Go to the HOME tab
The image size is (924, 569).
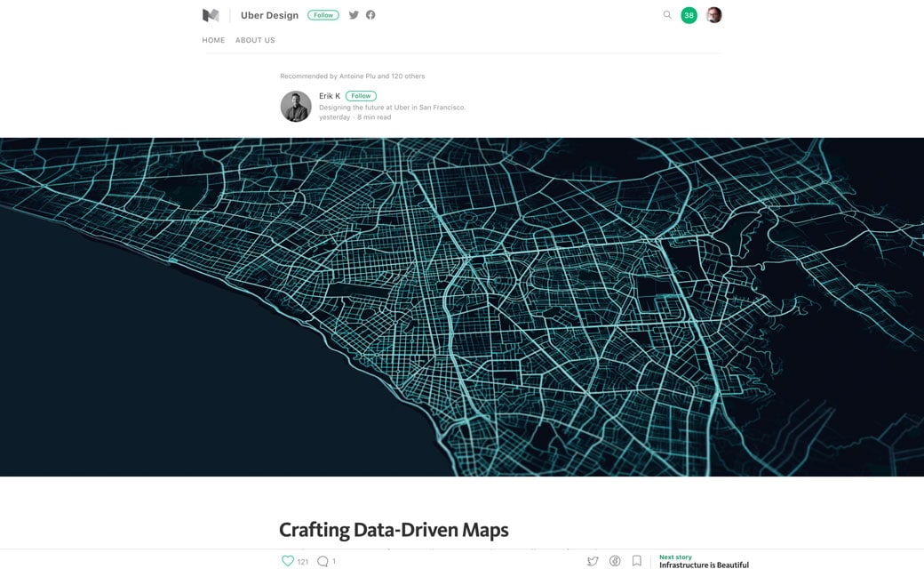[x=213, y=40]
